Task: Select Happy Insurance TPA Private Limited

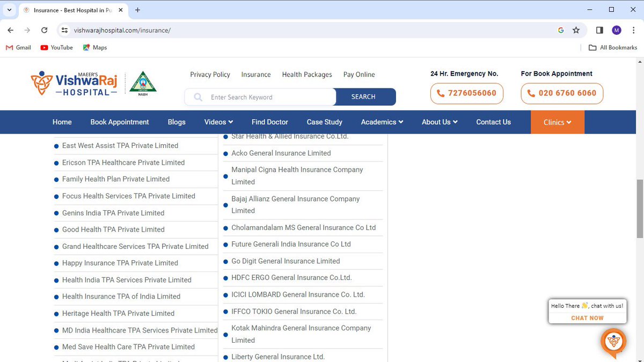Action: (x=120, y=263)
